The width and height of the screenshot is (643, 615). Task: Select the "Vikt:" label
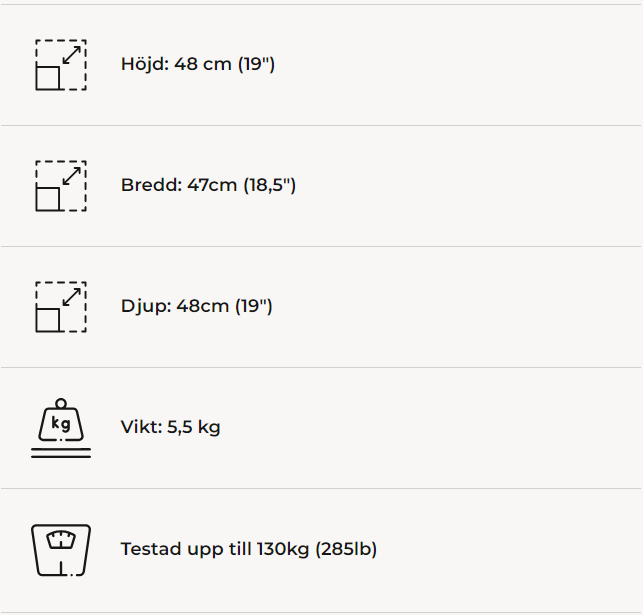point(142,428)
